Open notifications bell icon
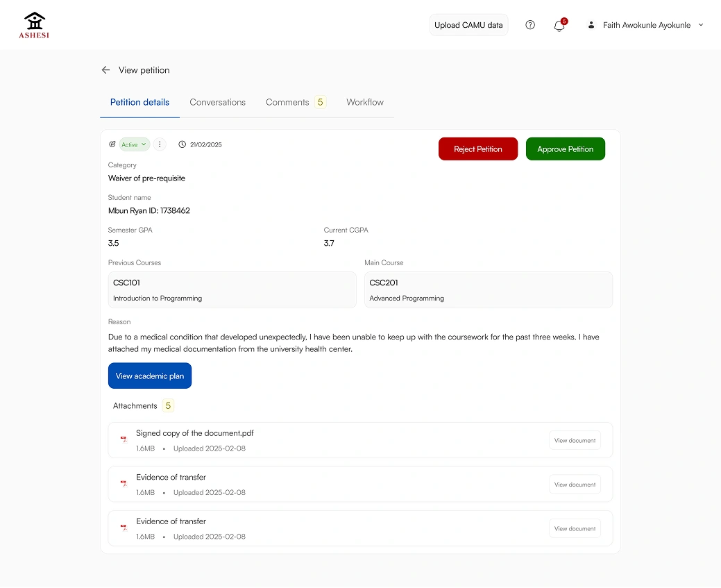This screenshot has width=721, height=588. 559,26
